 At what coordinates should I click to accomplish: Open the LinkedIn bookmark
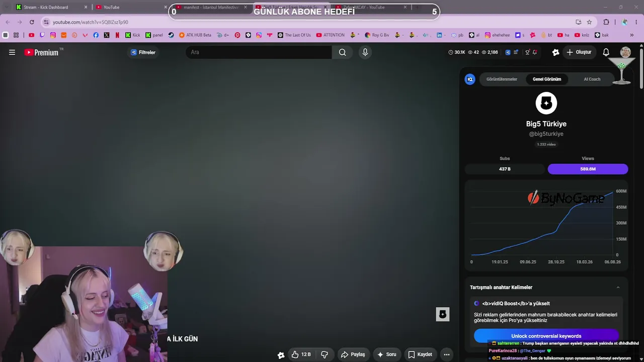coord(440,35)
